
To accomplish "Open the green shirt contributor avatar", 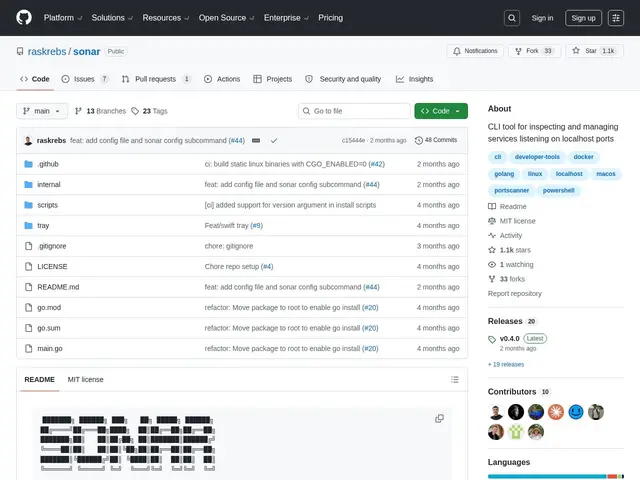I will (x=516, y=432).
